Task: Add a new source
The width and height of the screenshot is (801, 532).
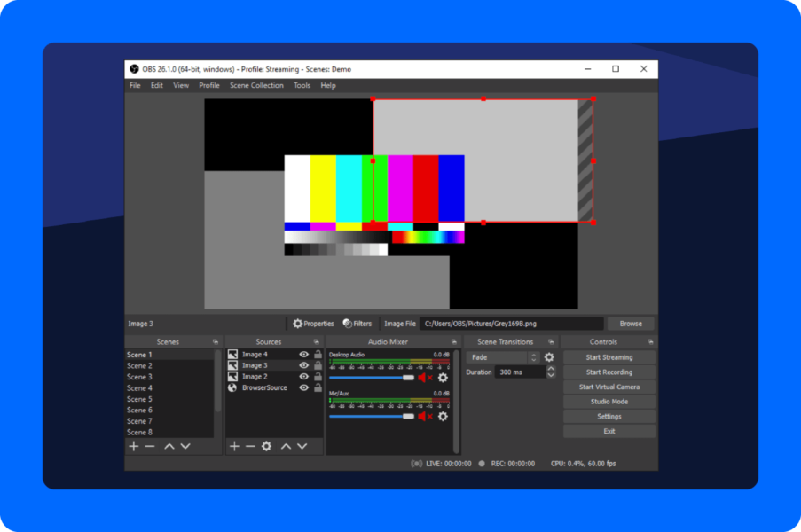Action: (x=234, y=446)
